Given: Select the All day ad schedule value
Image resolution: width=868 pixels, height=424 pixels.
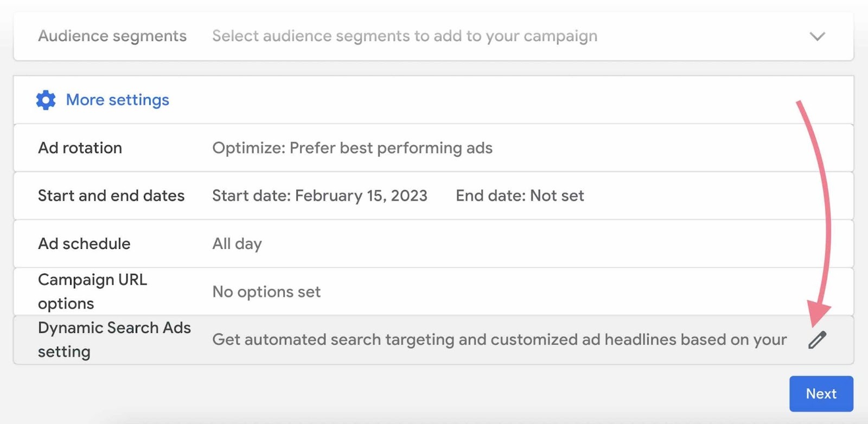Looking at the screenshot, I should [x=237, y=243].
